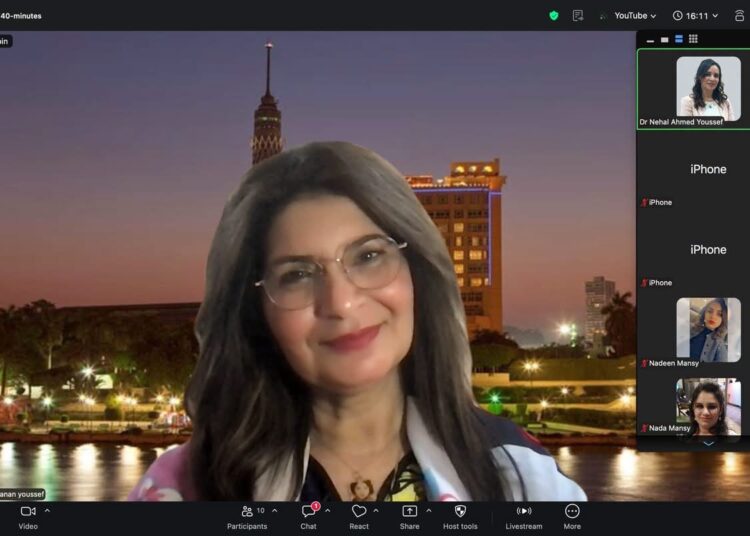Viewport: 750px width, 536px height.
Task: Expand React options caret
Action: click(376, 511)
